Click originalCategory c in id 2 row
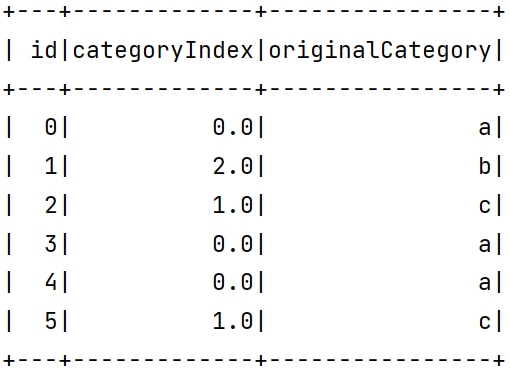 pos(485,206)
